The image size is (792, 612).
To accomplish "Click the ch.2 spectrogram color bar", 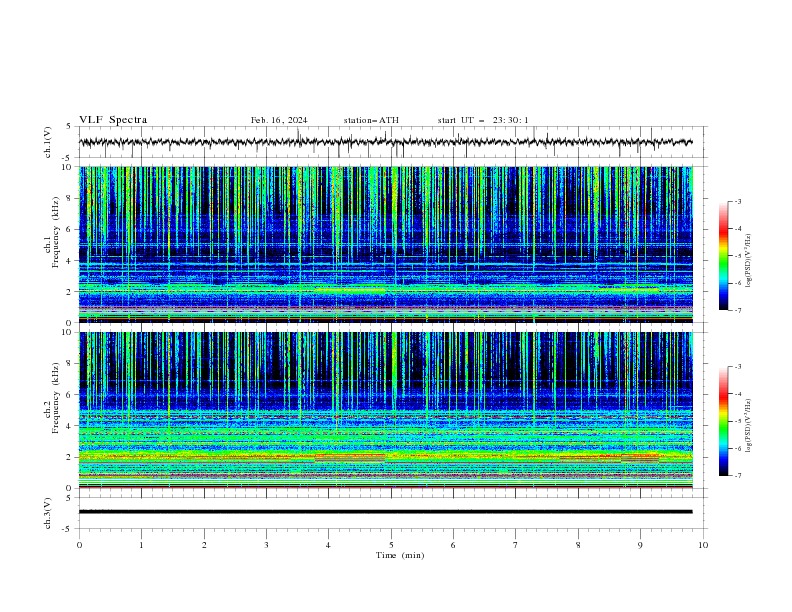I will [x=723, y=421].
